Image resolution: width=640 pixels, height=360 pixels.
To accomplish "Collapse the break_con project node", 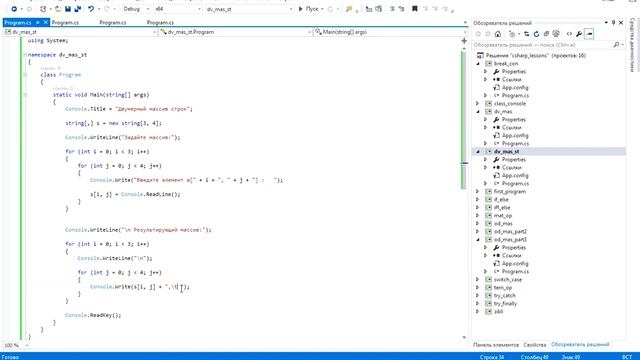I will (x=478, y=64).
